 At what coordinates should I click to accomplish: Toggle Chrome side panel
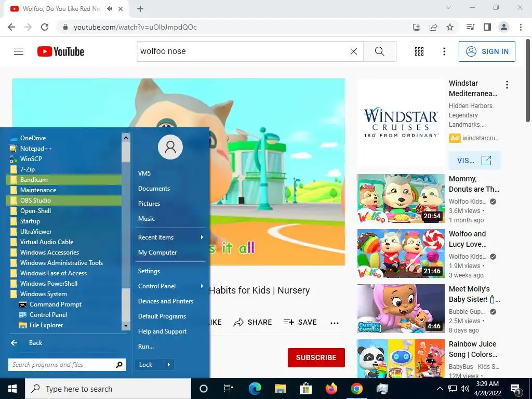click(487, 27)
